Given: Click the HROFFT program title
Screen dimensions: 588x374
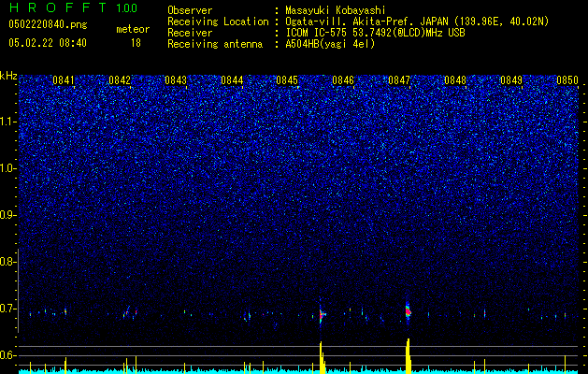Looking at the screenshot, I should pyautogui.click(x=58, y=7).
